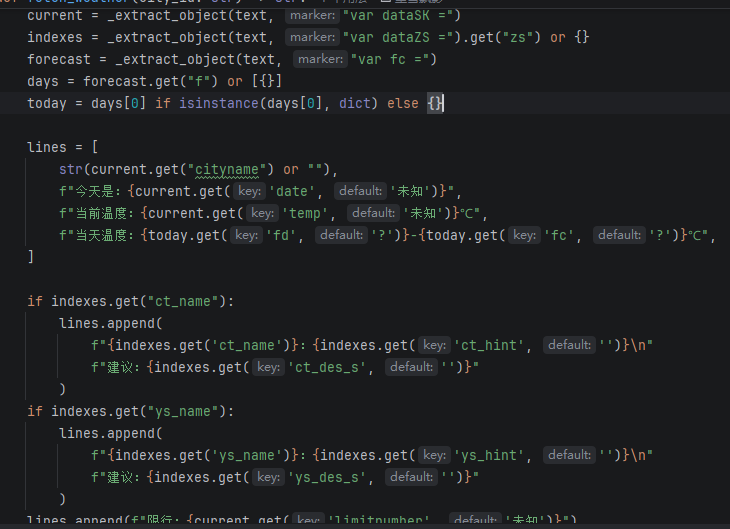Click the 'ct_des_s' key string

tap(326, 367)
